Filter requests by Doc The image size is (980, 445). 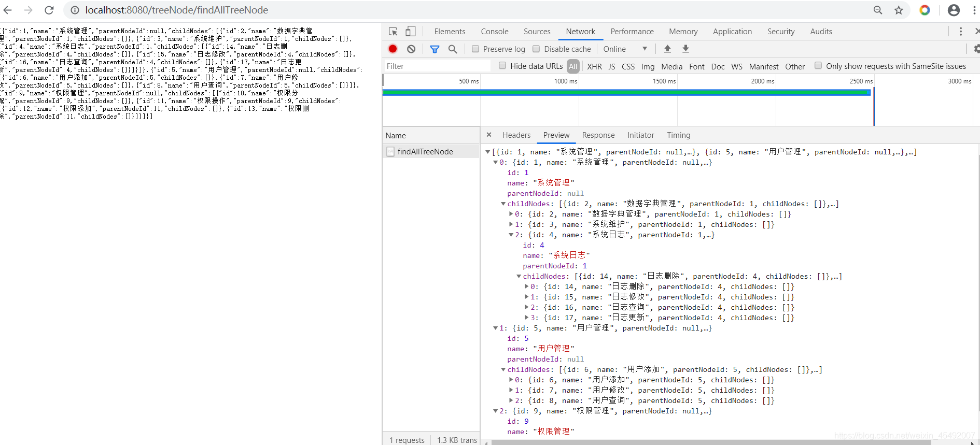coord(718,66)
